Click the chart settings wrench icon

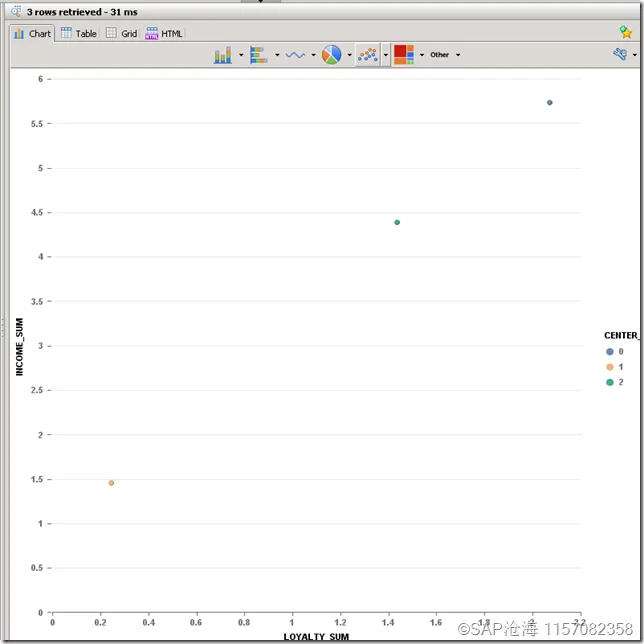pyautogui.click(x=620, y=54)
